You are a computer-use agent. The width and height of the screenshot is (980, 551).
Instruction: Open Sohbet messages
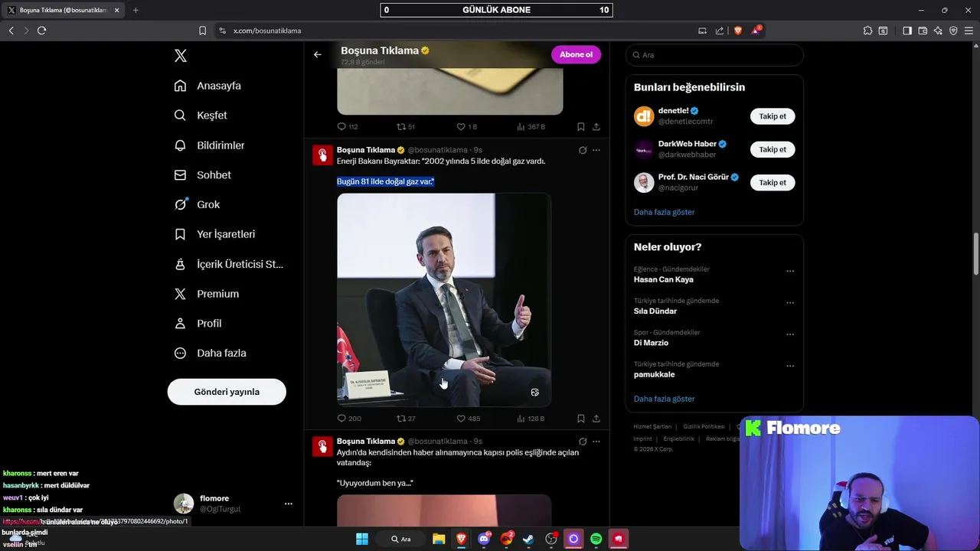pyautogui.click(x=202, y=175)
